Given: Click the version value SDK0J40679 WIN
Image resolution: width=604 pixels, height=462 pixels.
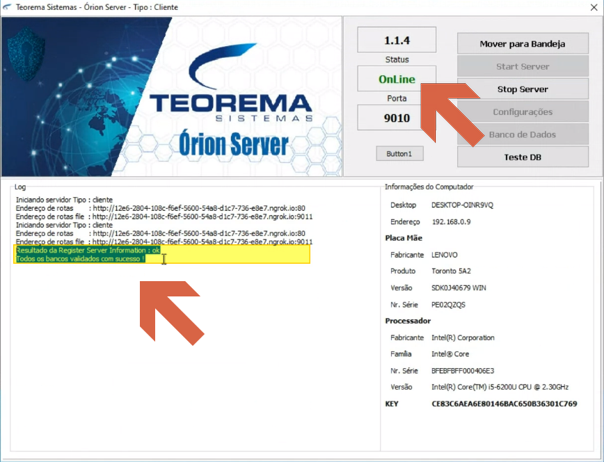Looking at the screenshot, I should (x=459, y=288).
